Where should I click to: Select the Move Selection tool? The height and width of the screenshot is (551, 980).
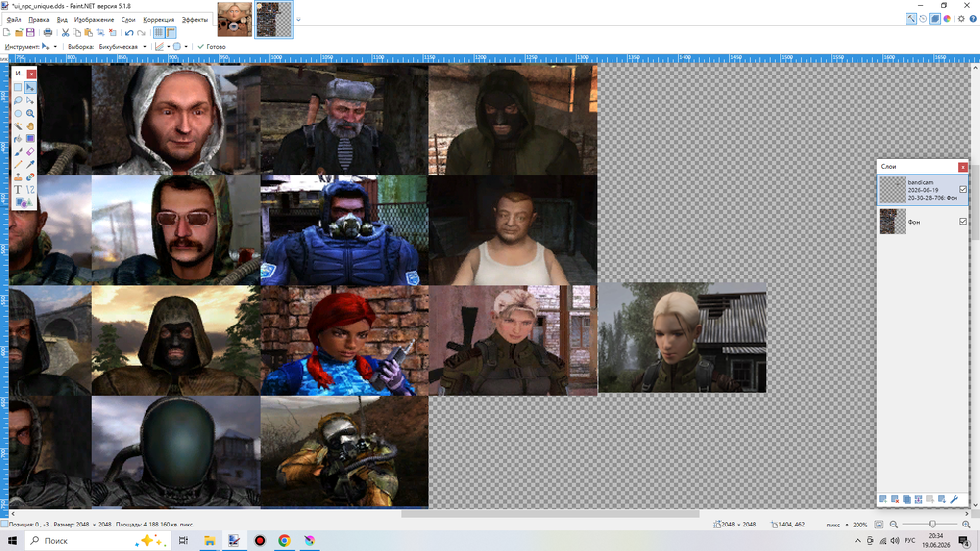30,100
